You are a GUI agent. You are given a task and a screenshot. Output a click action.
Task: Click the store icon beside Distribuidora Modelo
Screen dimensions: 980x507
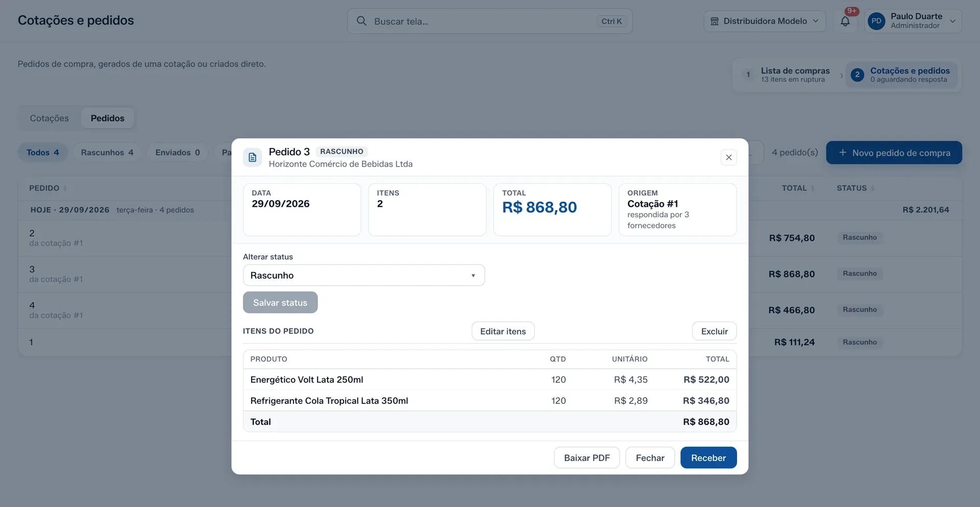[x=715, y=21]
